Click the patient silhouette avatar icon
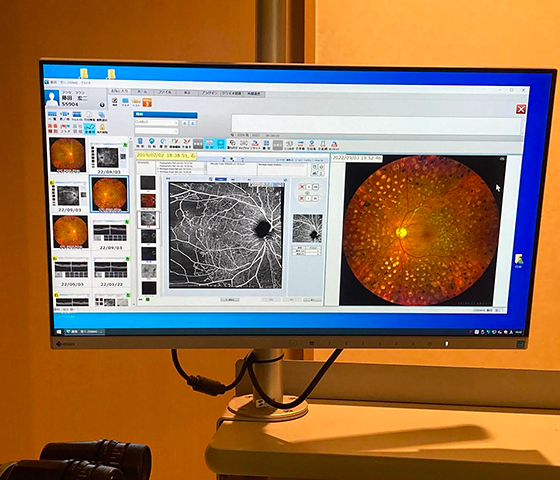 click(52, 98)
